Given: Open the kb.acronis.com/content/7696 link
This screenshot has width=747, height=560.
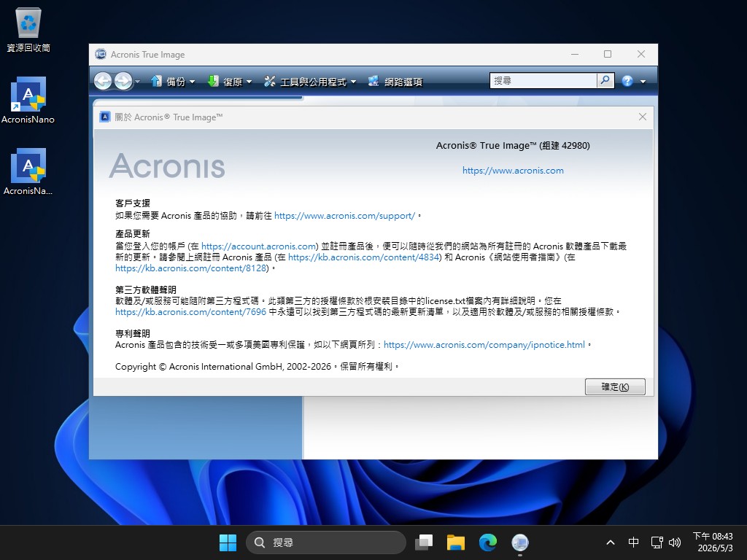Looking at the screenshot, I should click(x=190, y=312).
